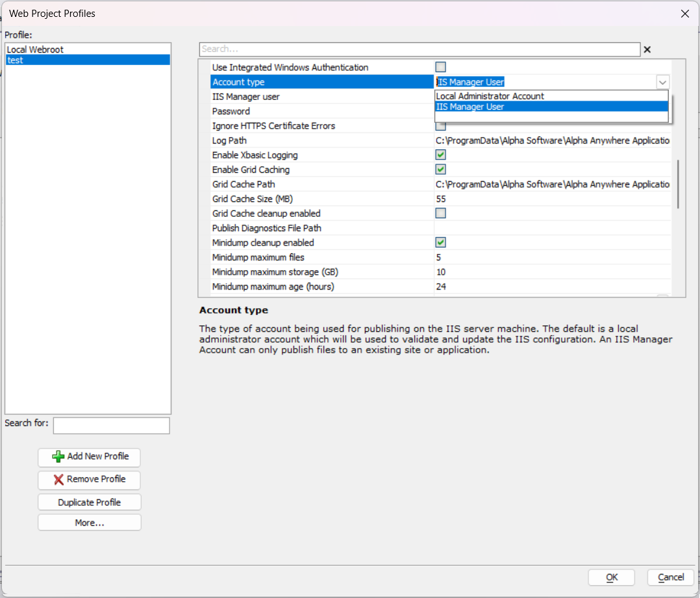Duplicate the selected profile
The image size is (700, 598).
[x=90, y=502]
